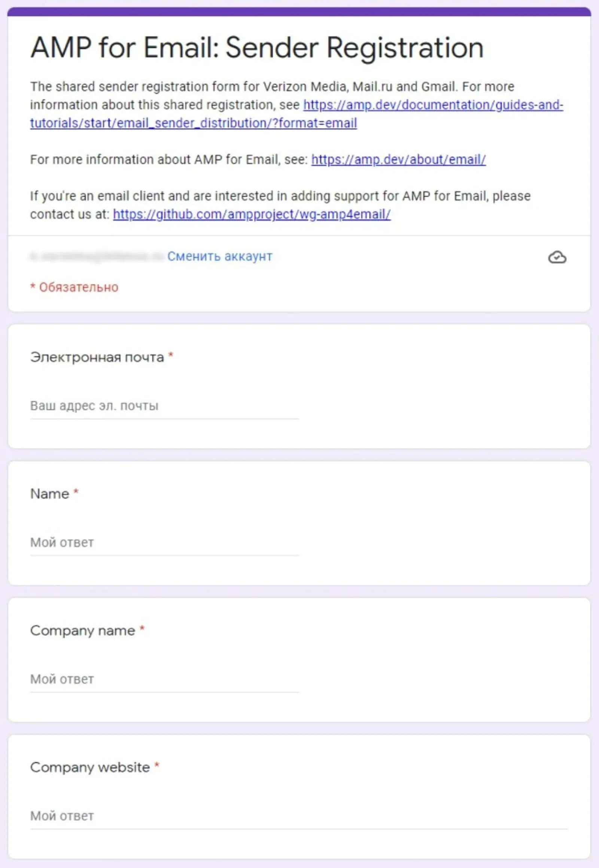Open the amp.dev/about/email link
Viewport: 599px width, 868px height.
pyautogui.click(x=398, y=159)
